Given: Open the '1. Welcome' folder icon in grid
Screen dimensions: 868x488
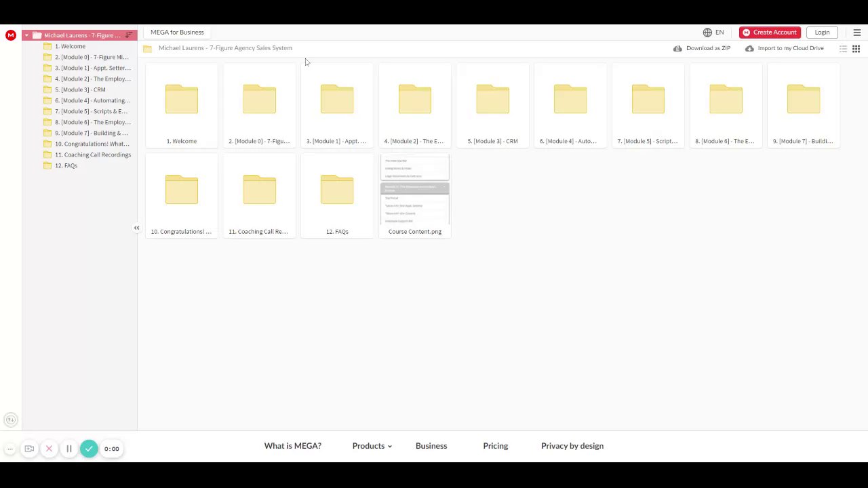Looking at the screenshot, I should [x=182, y=99].
